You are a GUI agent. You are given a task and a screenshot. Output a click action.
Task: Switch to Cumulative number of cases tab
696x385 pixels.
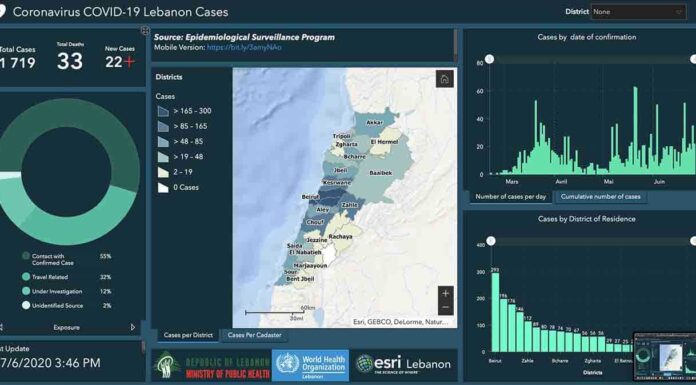tap(601, 197)
